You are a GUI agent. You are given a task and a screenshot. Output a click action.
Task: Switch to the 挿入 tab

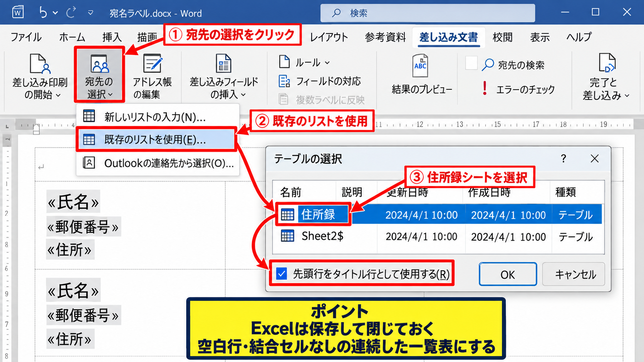click(x=112, y=37)
